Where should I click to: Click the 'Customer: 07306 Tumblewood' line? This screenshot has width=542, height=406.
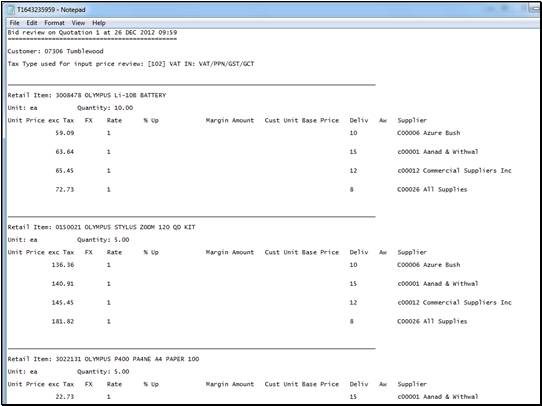coord(55,51)
